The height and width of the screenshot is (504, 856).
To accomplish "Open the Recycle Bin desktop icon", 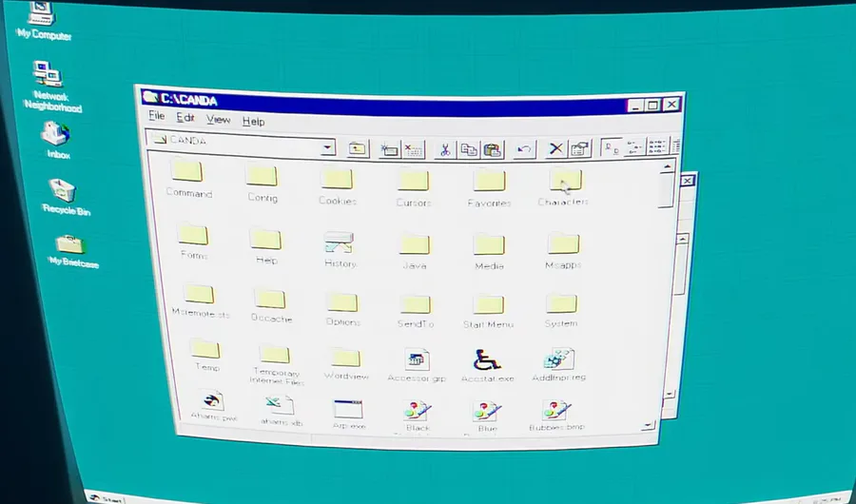I will pos(66,197).
